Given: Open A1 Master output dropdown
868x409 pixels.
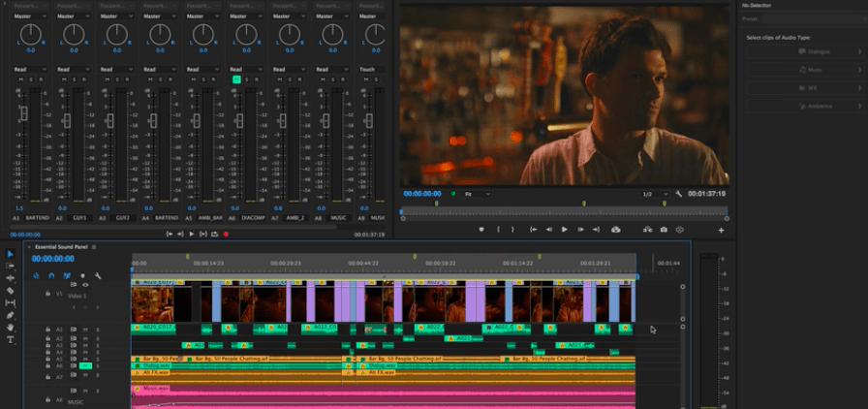Looking at the screenshot, I should pos(30,16).
